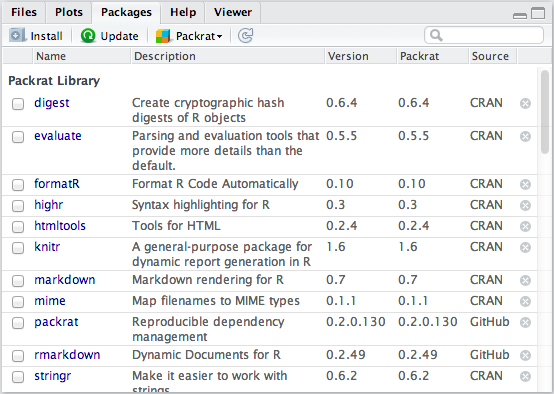Open the formatR package link
The width and height of the screenshot is (554, 394).
tap(57, 184)
